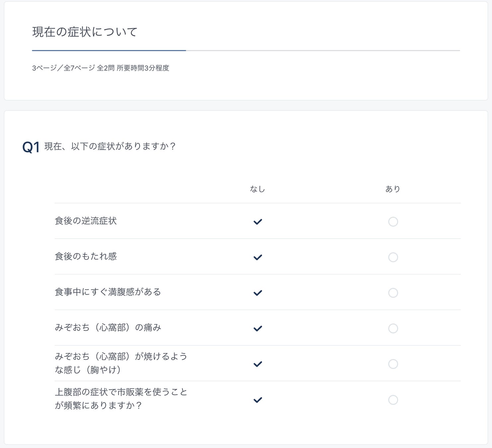Choose あり for 市販薬 frequent use question
The height and width of the screenshot is (448, 492).
pos(393,400)
